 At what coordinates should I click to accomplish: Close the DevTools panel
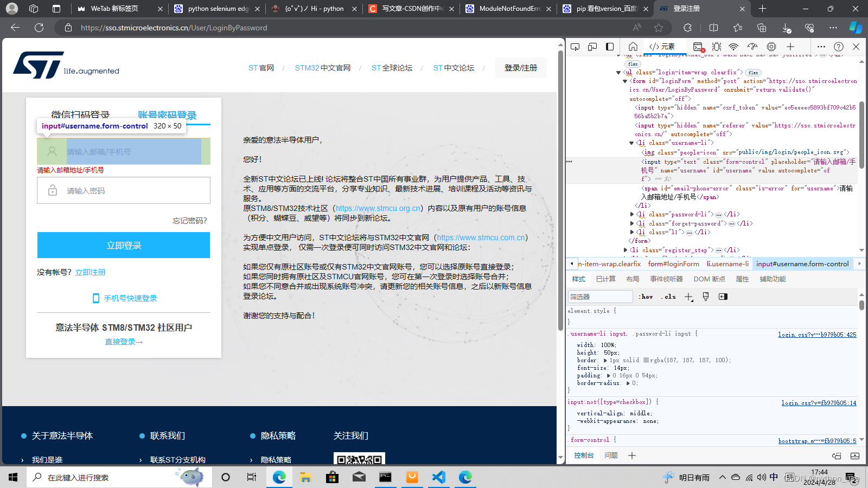click(x=856, y=47)
